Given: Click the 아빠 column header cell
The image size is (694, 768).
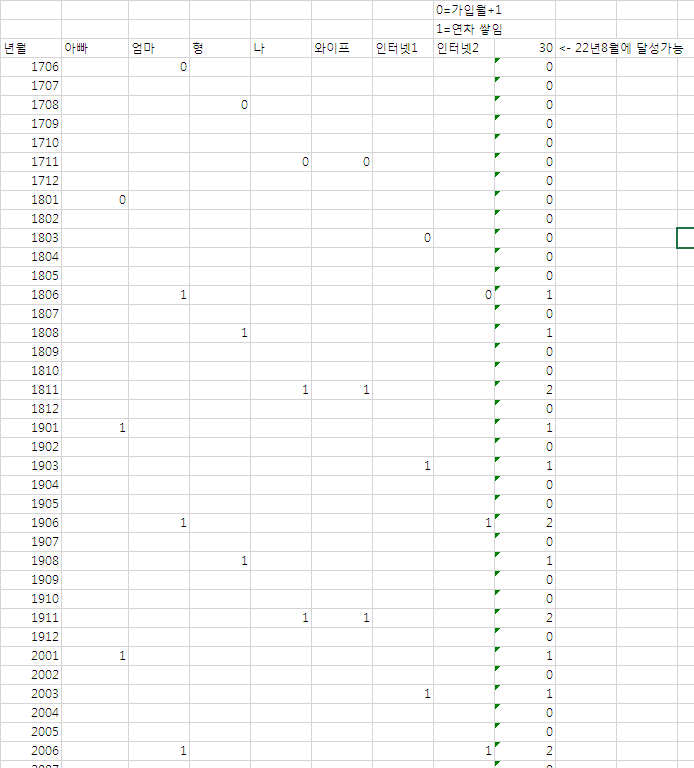Looking at the screenshot, I should pyautogui.click(x=95, y=48).
